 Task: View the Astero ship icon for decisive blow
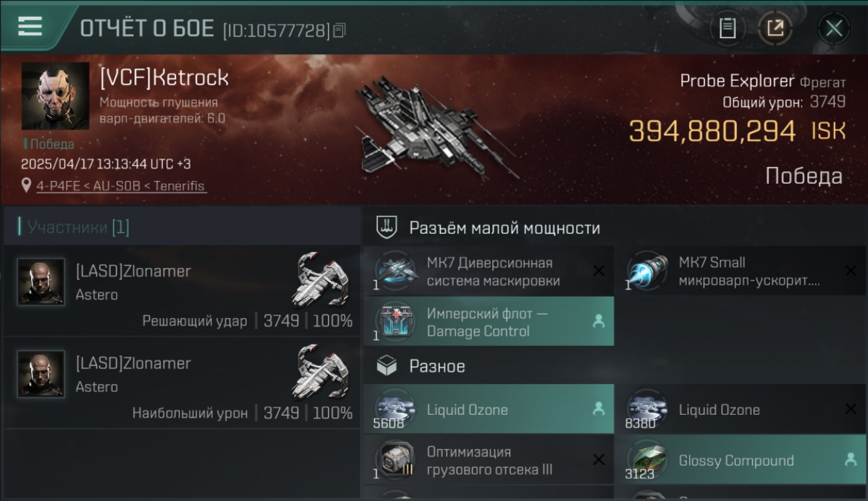[x=321, y=278]
